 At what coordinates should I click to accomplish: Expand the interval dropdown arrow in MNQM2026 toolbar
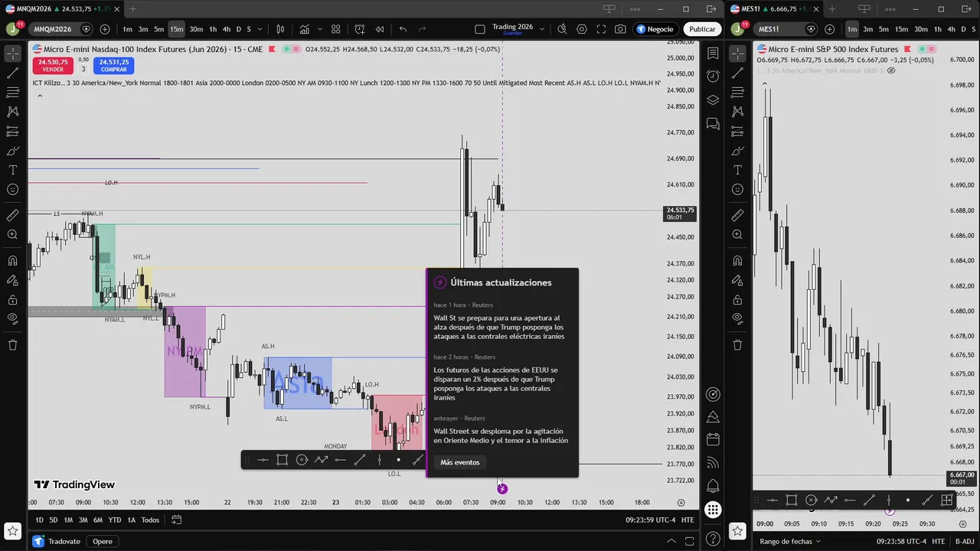click(260, 29)
